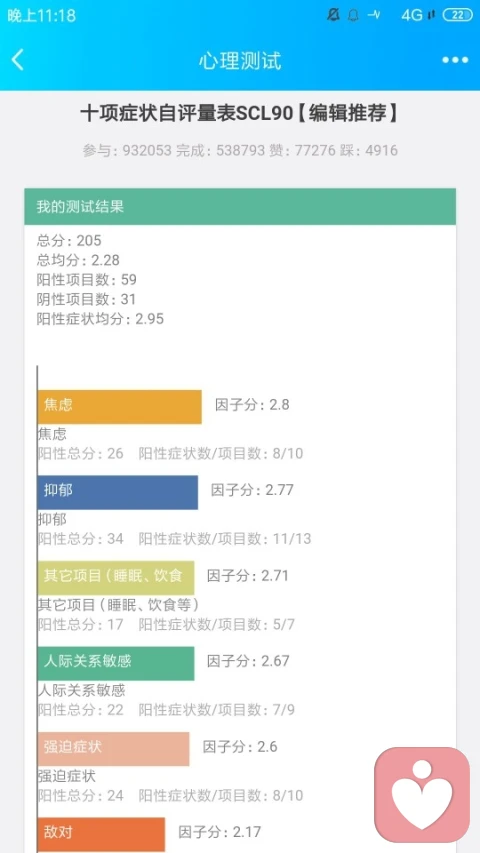Screen dimensions: 480x853
Task: Open the three-dot more menu
Action: 455,60
